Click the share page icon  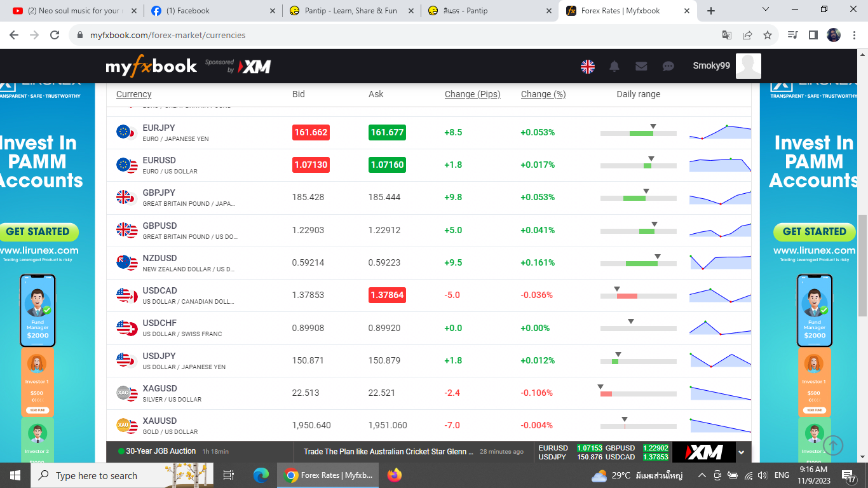pyautogui.click(x=747, y=35)
